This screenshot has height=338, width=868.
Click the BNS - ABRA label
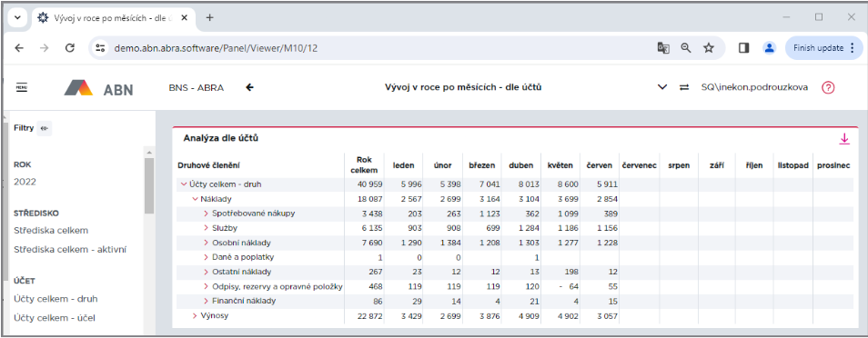(x=197, y=87)
